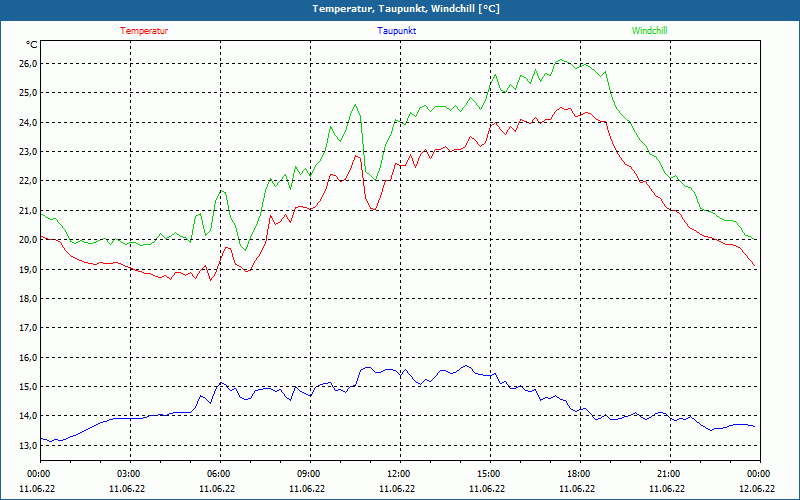The height and width of the screenshot is (500, 800).
Task: Click the 11.06.22 date under 03:00
Action: click(127, 489)
